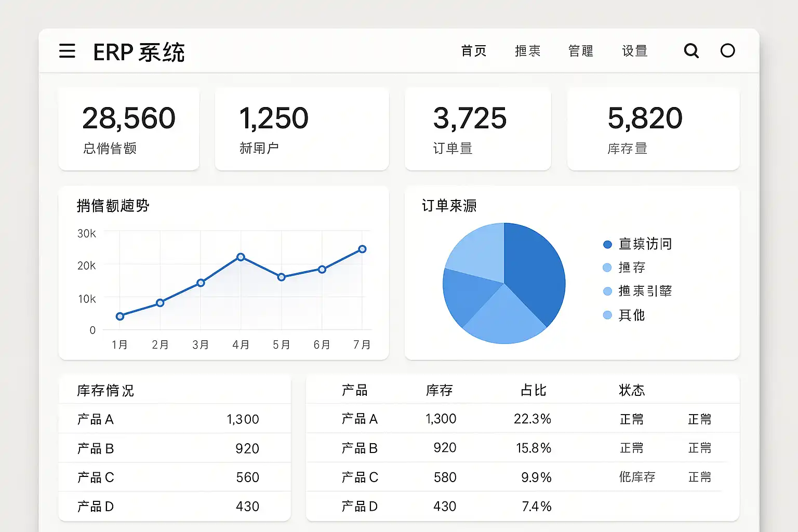This screenshot has width=798, height=532.
Task: Open the 1,250 new users card
Action: [x=301, y=129]
